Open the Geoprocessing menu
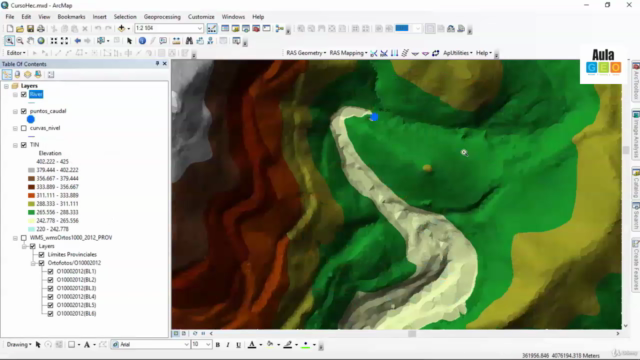Screen dimensions: 640x360 (x=162, y=17)
